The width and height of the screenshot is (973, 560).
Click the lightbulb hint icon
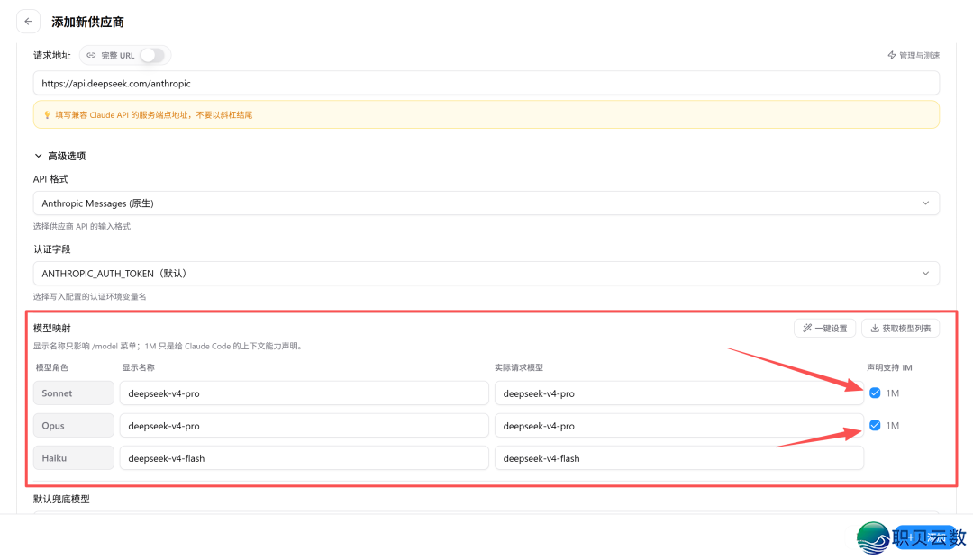[x=47, y=114]
